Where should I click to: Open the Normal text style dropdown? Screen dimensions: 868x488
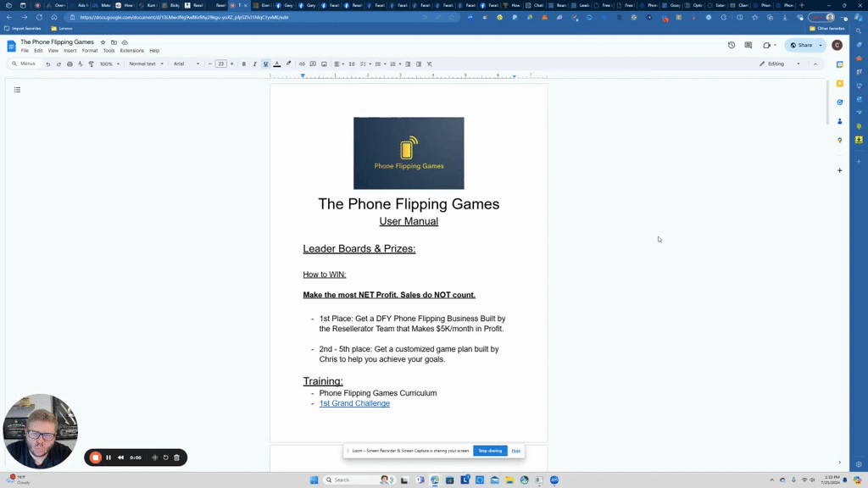tap(146, 64)
